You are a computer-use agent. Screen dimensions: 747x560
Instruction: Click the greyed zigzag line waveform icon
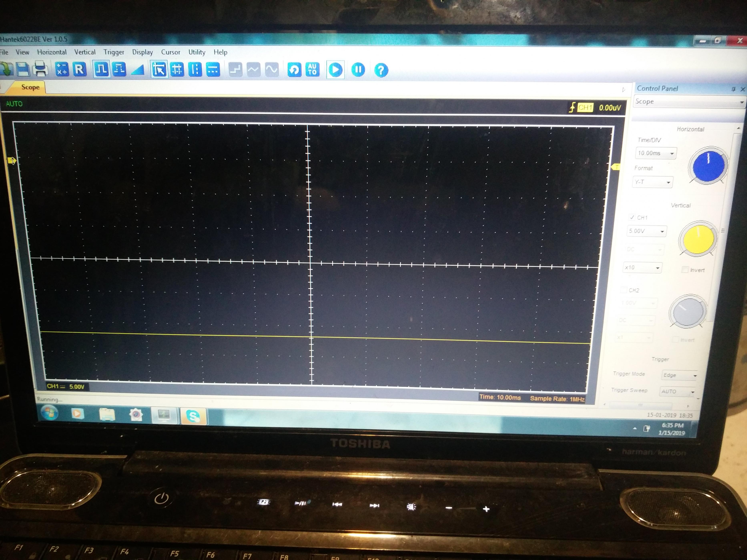254,70
